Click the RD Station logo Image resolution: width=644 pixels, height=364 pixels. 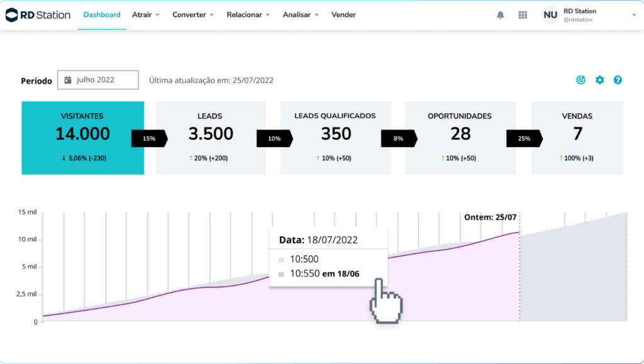(38, 14)
